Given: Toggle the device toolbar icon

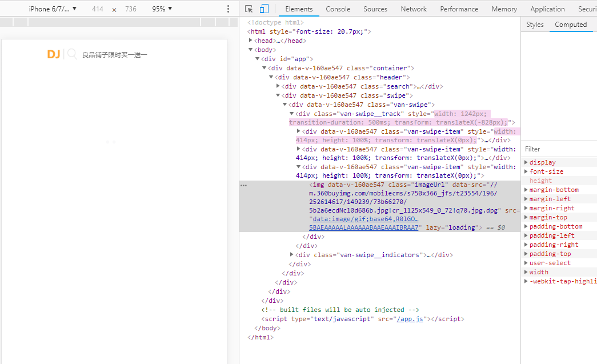Looking at the screenshot, I should pos(264,9).
